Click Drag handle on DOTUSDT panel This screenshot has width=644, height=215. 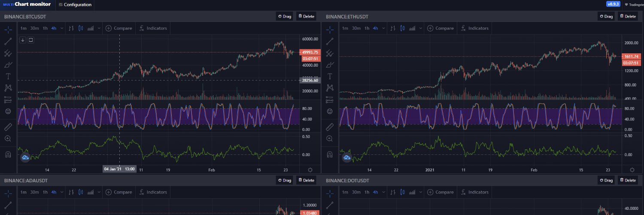tap(607, 181)
